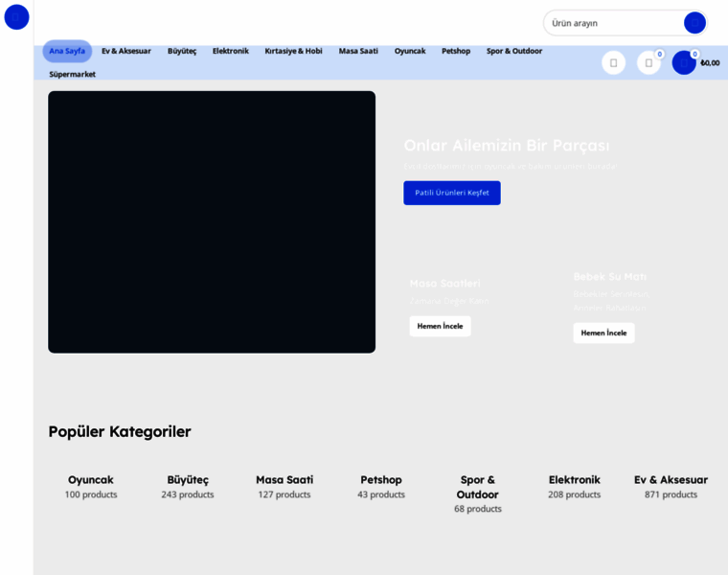Open the Büyüteç category with 243 products
Viewport: 728px width, 575px height.
tap(188, 480)
